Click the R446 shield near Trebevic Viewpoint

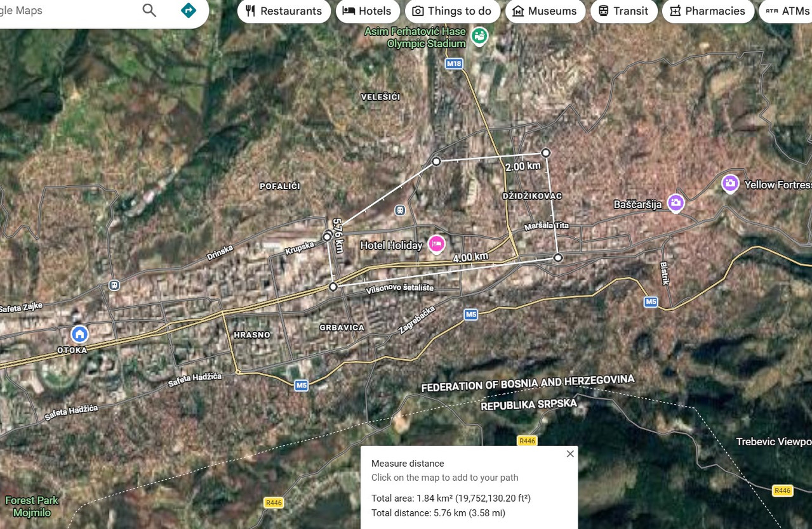tap(783, 490)
